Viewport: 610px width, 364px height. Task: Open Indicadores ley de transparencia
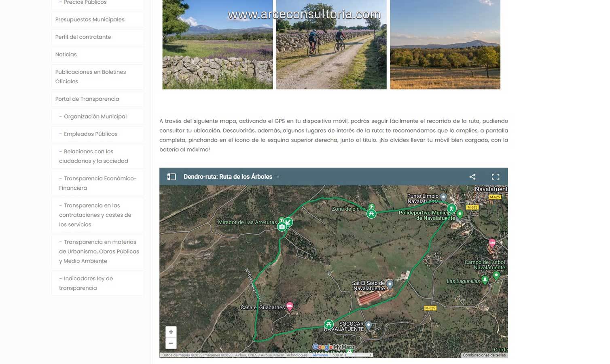pyautogui.click(x=97, y=283)
